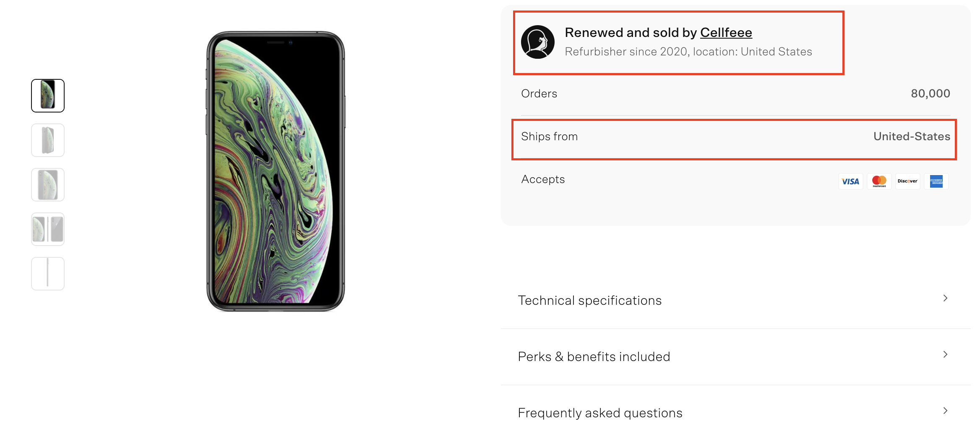
Task: Expand Perks & benefits included chevron
Action: 945,354
